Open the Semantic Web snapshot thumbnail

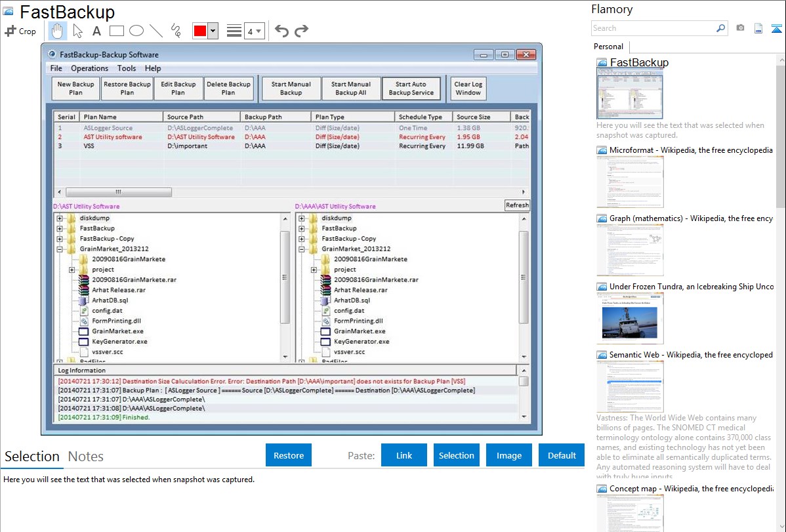(x=630, y=386)
